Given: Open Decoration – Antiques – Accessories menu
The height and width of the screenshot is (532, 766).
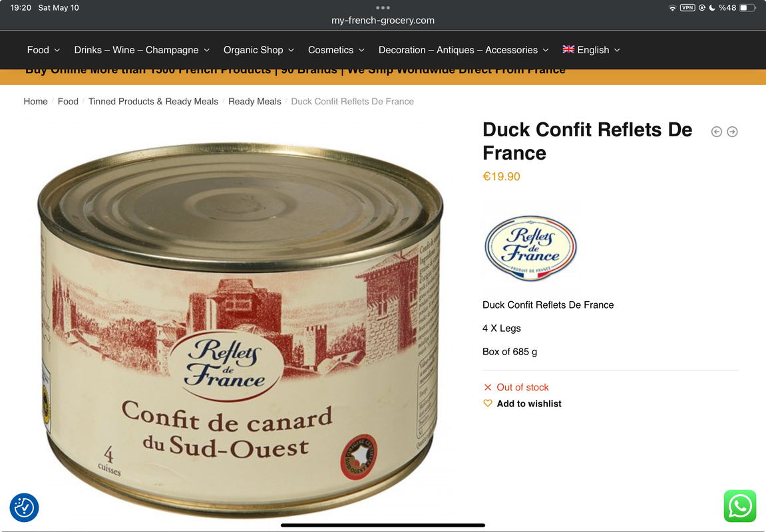Looking at the screenshot, I should (x=464, y=50).
